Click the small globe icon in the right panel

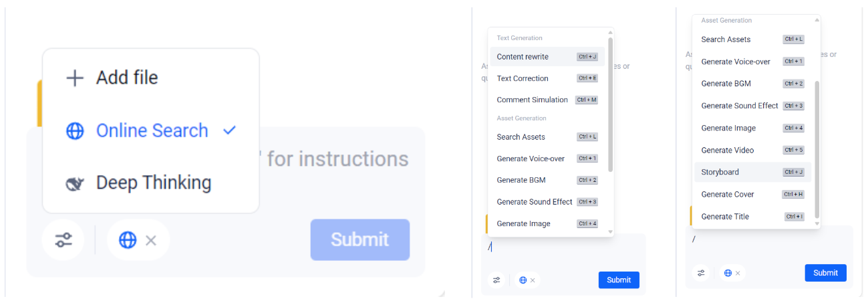(728, 273)
